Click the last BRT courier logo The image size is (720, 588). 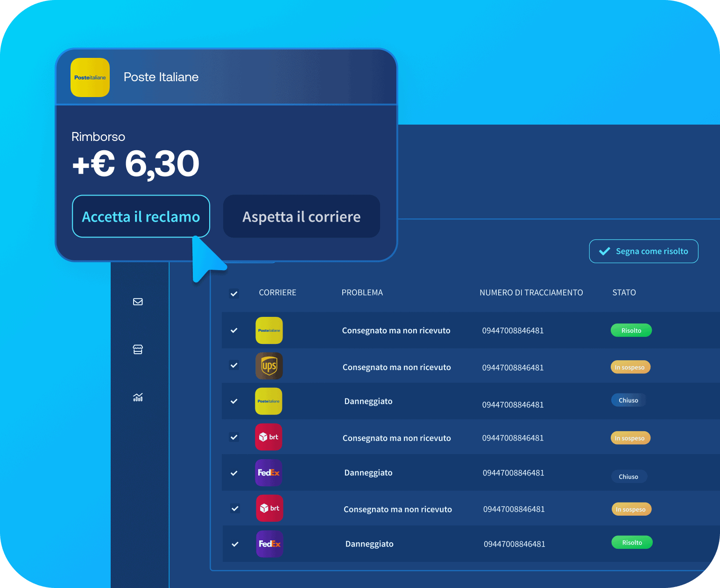(x=269, y=508)
